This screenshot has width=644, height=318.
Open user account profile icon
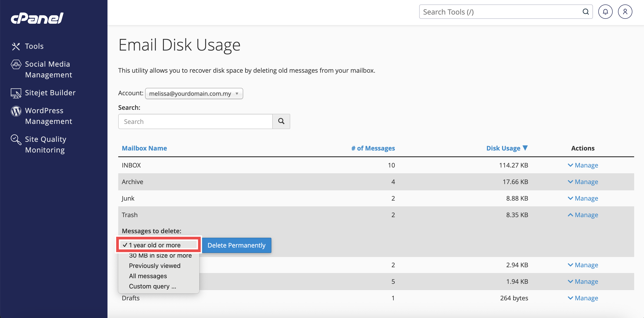(625, 12)
